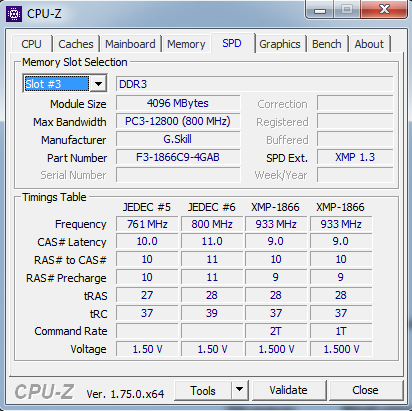Click the F3-1866C9-4GAB part number
This screenshot has height=411, width=412.
(178, 157)
